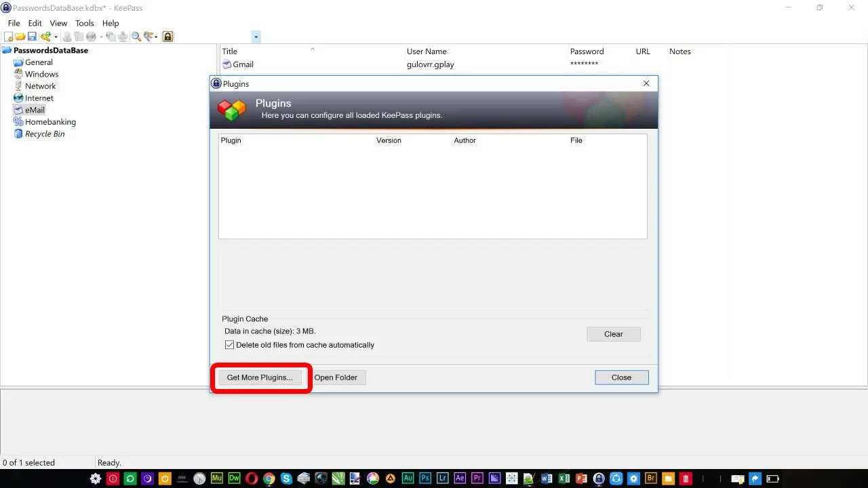Select the Recycle Bin group

point(45,134)
